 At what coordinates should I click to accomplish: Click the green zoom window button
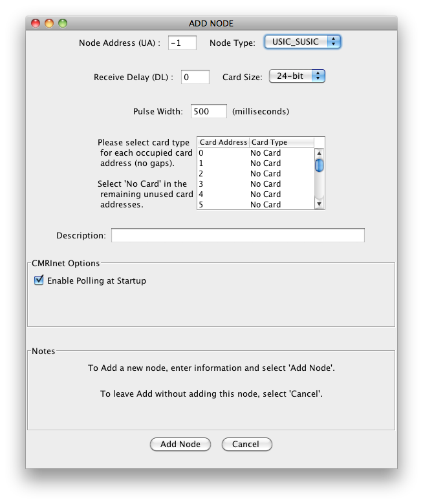click(x=63, y=23)
